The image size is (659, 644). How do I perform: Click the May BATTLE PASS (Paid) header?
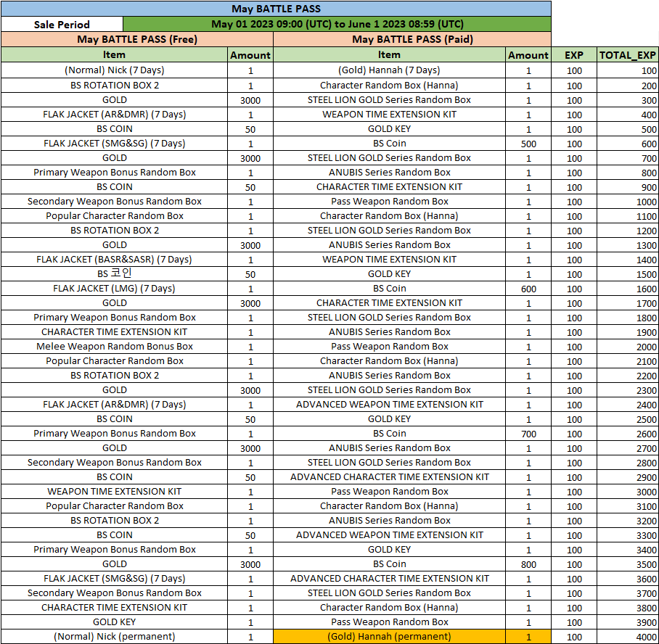tap(412, 40)
